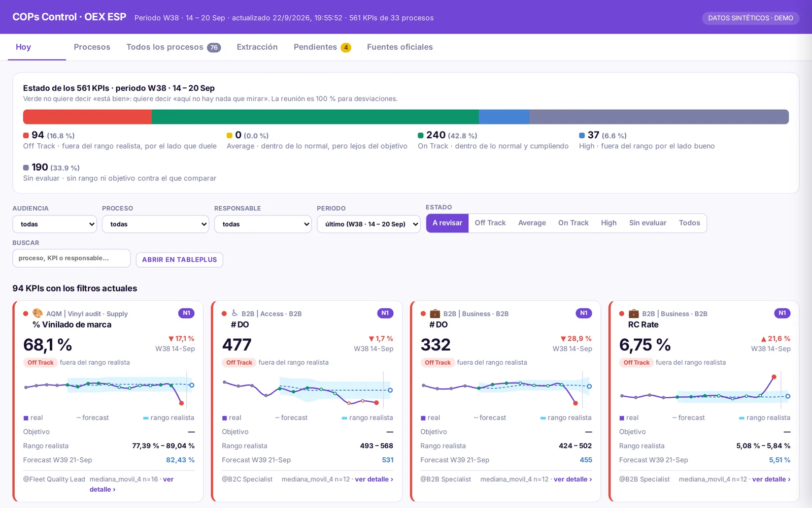Click the 332 KPI value
Screen dimensions: 812x508
pyautogui.click(x=435, y=345)
